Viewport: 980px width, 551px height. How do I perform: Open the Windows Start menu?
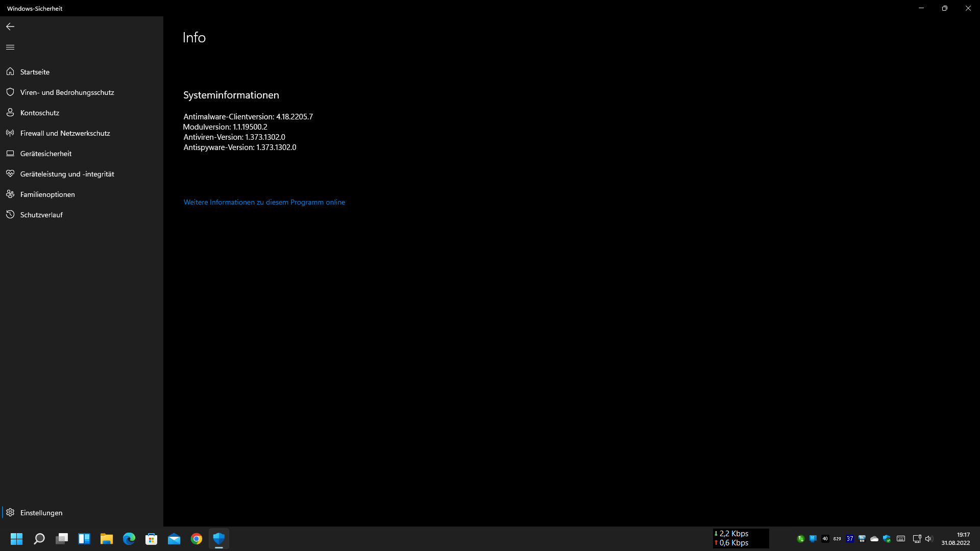point(17,539)
